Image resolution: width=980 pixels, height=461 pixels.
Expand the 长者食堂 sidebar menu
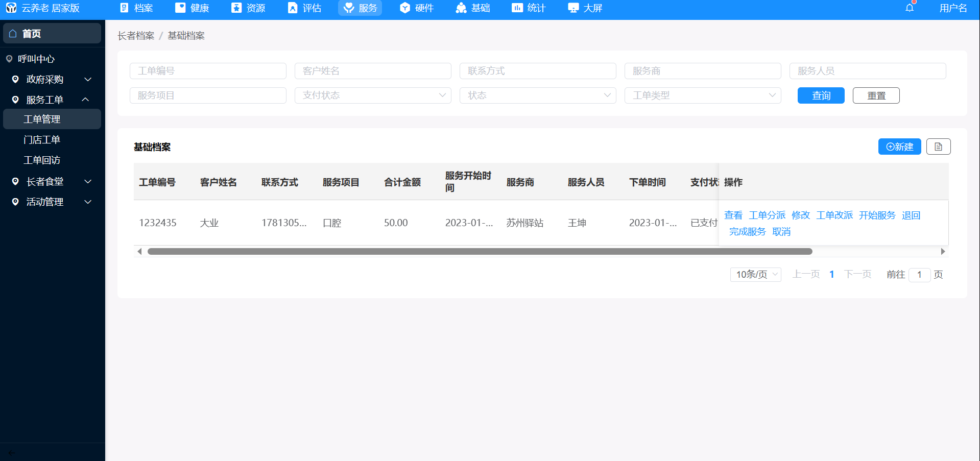click(52, 182)
